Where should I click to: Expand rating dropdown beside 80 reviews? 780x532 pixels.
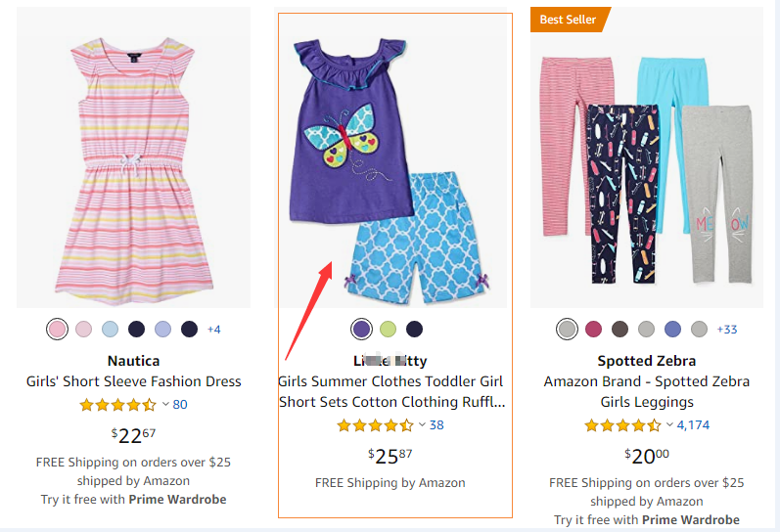[x=165, y=405]
